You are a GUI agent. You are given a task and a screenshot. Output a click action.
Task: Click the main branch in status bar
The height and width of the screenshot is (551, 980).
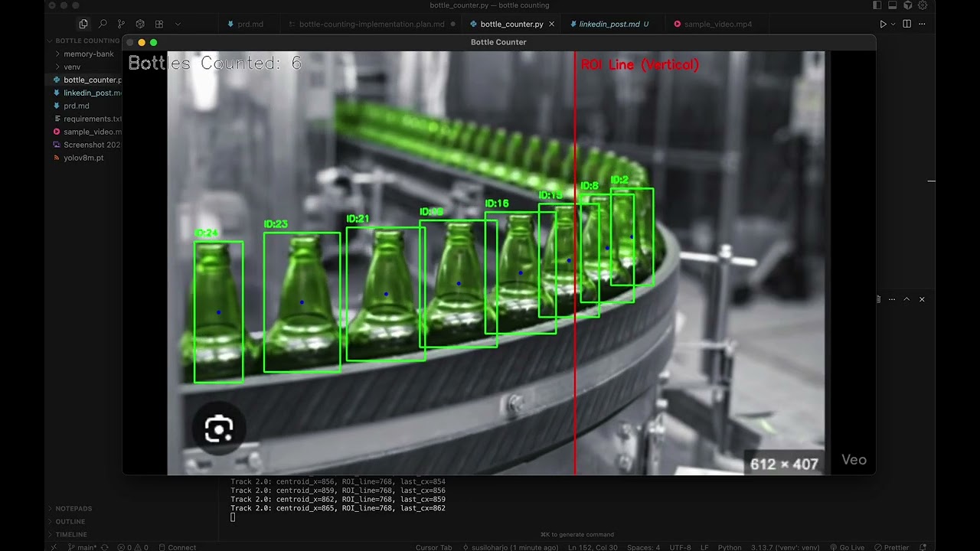[x=82, y=547]
